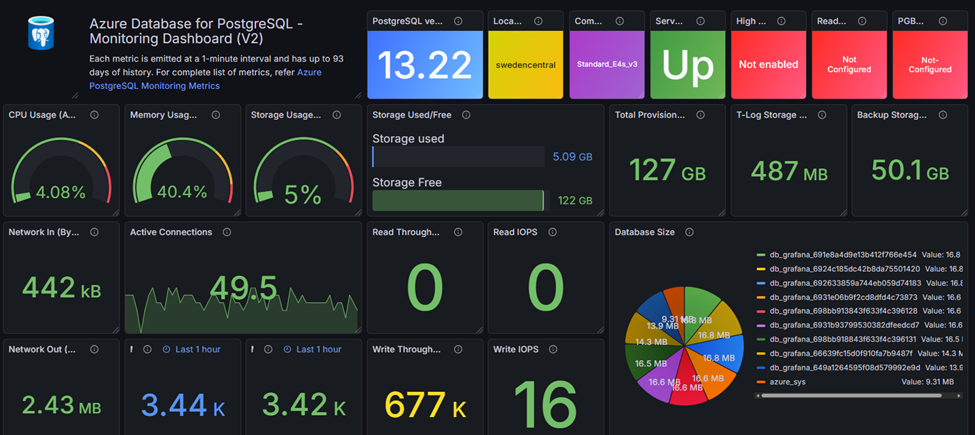The image size is (975, 435).
Task: Open the Database Size panel title menu
Action: pos(644,232)
